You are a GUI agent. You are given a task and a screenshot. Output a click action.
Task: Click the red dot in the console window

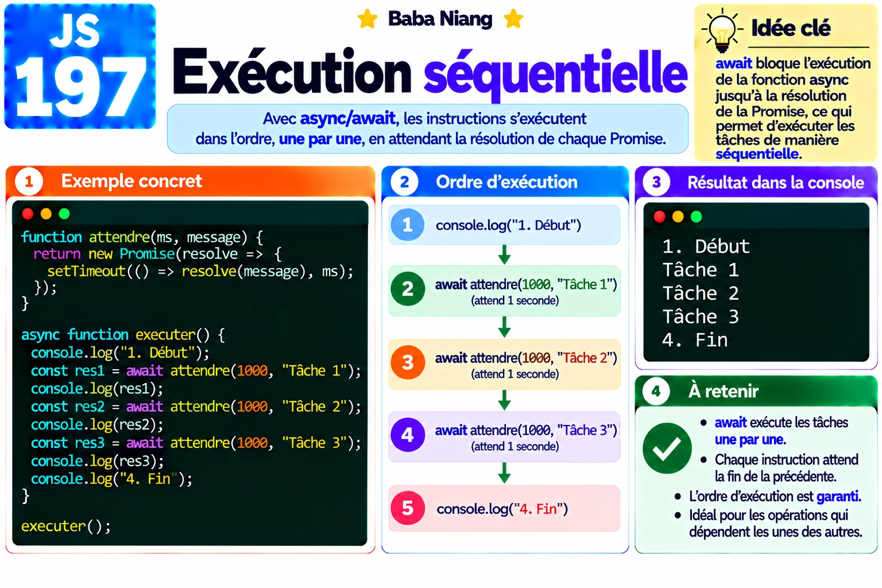pos(660,216)
